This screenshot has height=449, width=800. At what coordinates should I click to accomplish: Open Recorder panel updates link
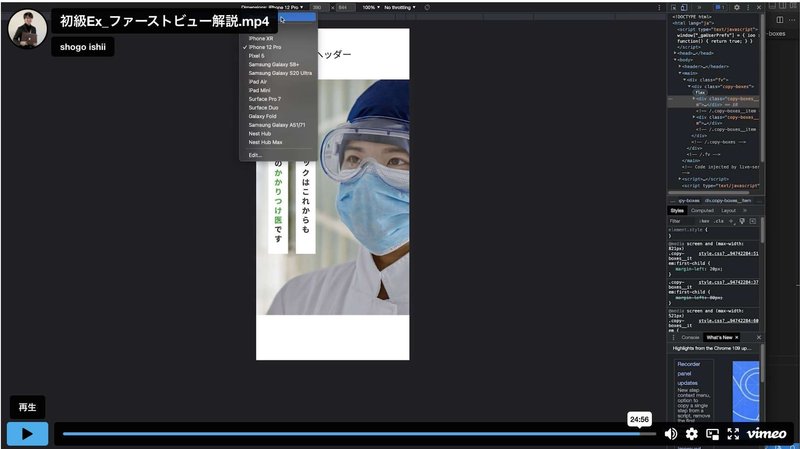tap(688, 373)
